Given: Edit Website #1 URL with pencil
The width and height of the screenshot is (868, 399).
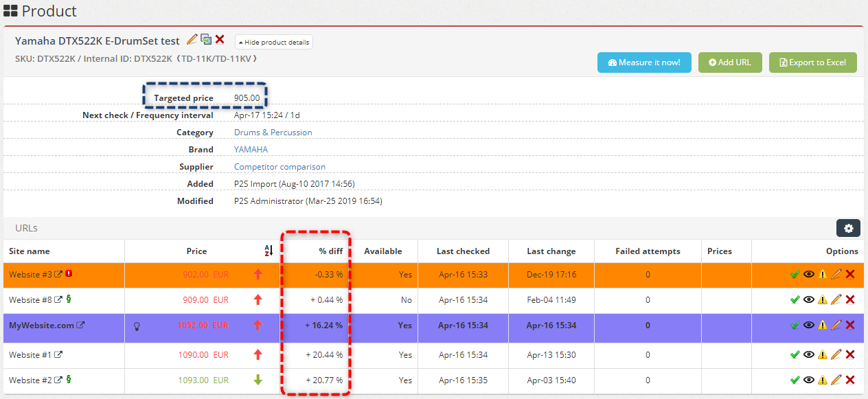Looking at the screenshot, I should [836, 355].
